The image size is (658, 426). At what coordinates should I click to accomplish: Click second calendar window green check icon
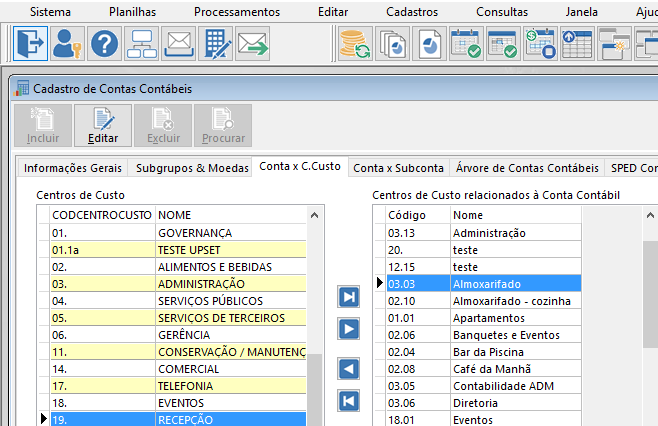[503, 43]
